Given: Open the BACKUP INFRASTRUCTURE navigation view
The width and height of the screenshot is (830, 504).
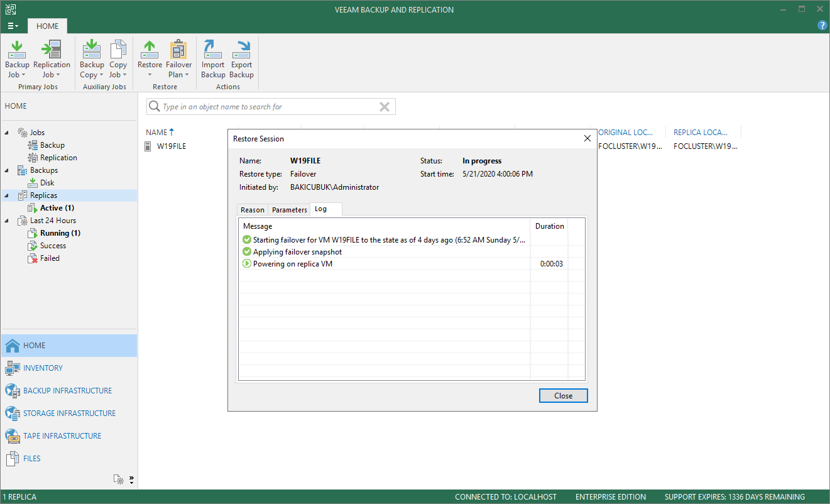Looking at the screenshot, I should (68, 391).
